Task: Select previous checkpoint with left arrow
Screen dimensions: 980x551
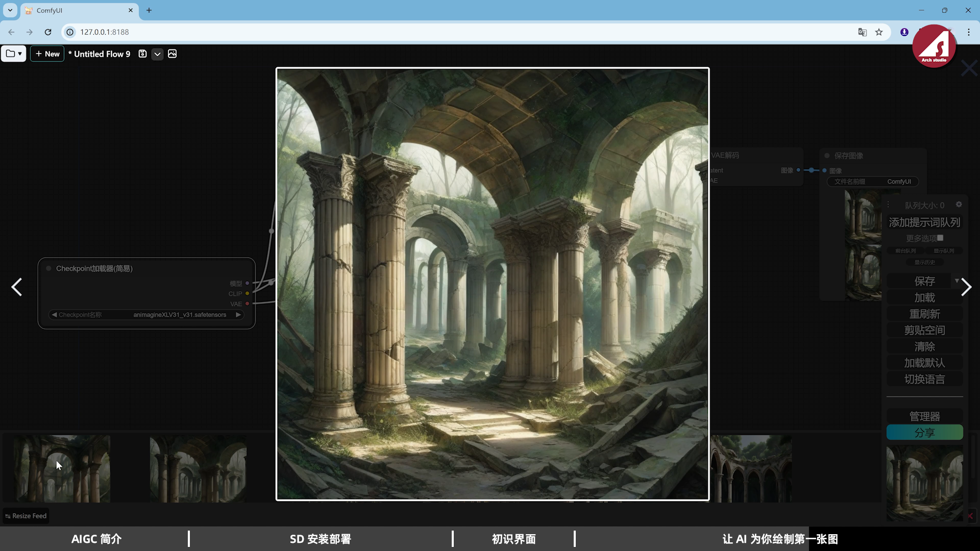Action: [54, 315]
